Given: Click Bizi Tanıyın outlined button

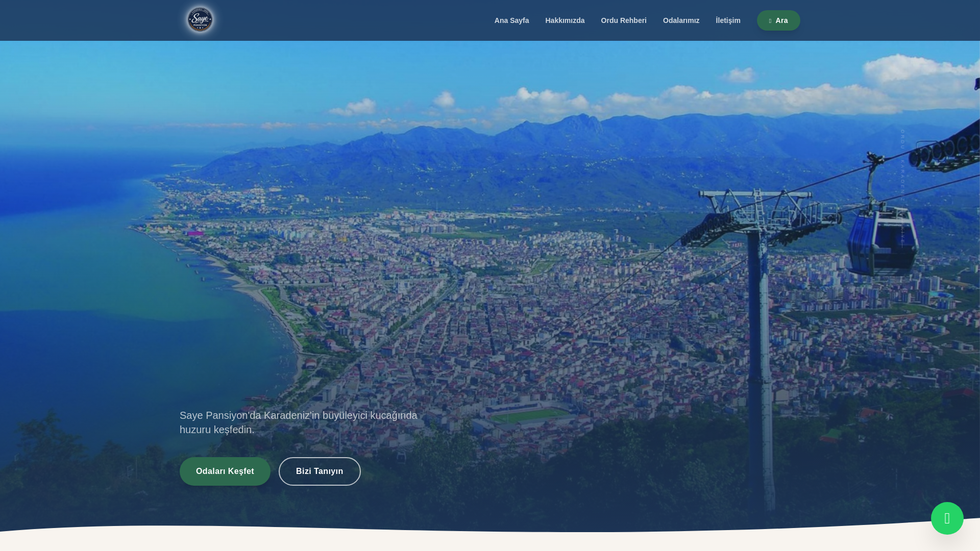Looking at the screenshot, I should (320, 471).
